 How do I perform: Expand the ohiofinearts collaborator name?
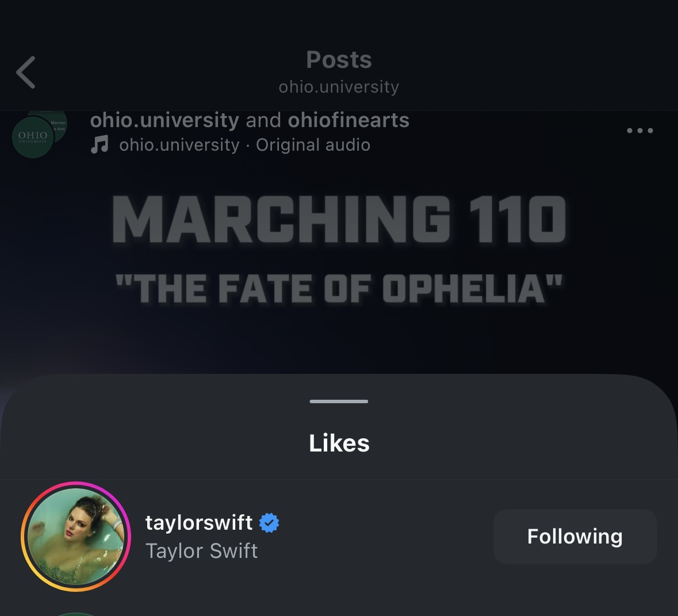pyautogui.click(x=348, y=120)
